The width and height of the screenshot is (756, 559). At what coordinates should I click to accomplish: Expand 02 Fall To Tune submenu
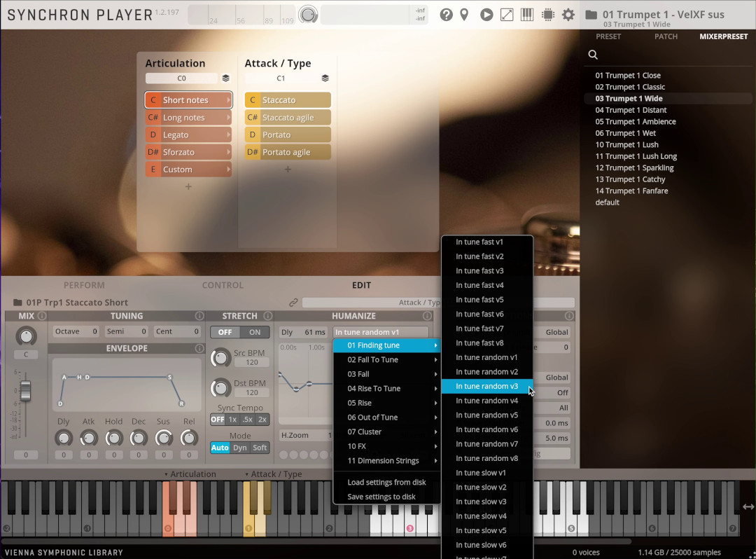point(386,360)
